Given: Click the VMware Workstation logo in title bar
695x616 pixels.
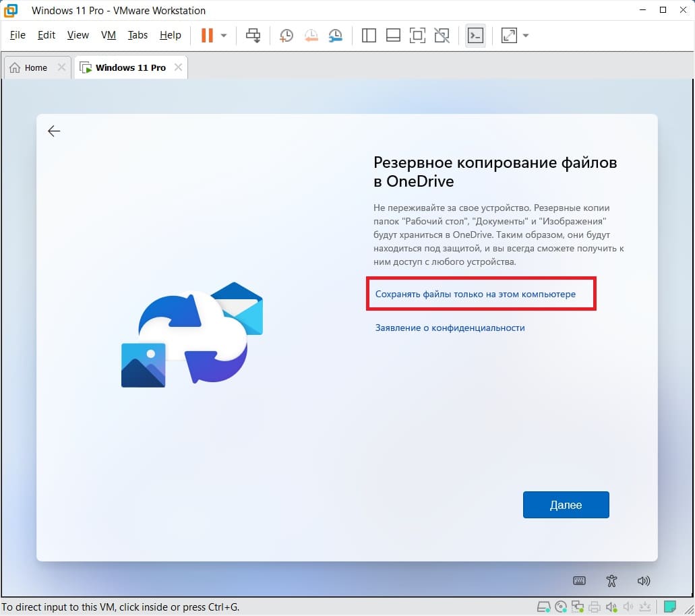Looking at the screenshot, I should 11,11.
